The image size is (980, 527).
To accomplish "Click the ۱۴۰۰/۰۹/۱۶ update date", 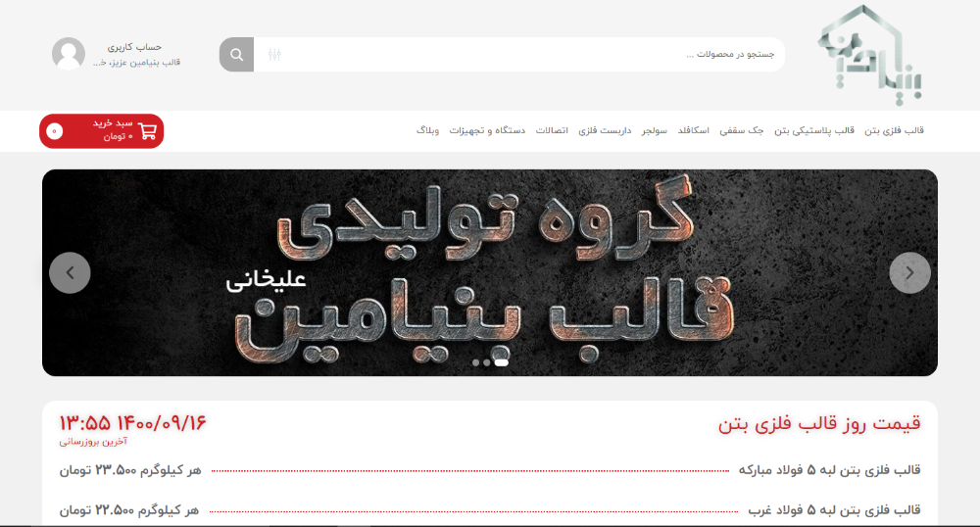I will pos(161,423).
